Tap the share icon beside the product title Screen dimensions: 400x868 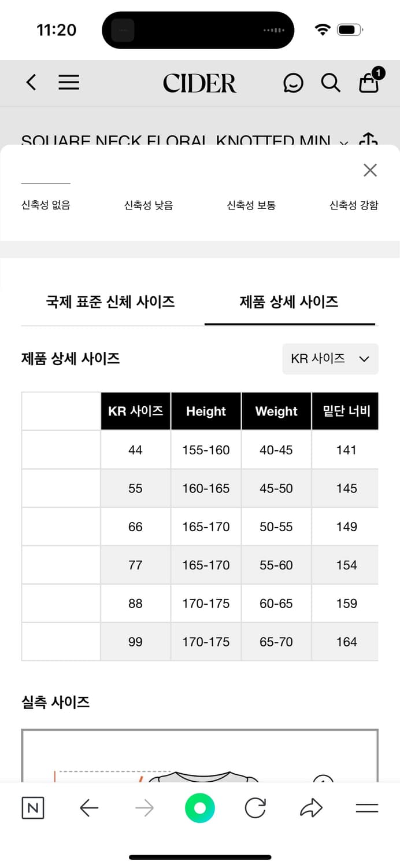(x=368, y=140)
